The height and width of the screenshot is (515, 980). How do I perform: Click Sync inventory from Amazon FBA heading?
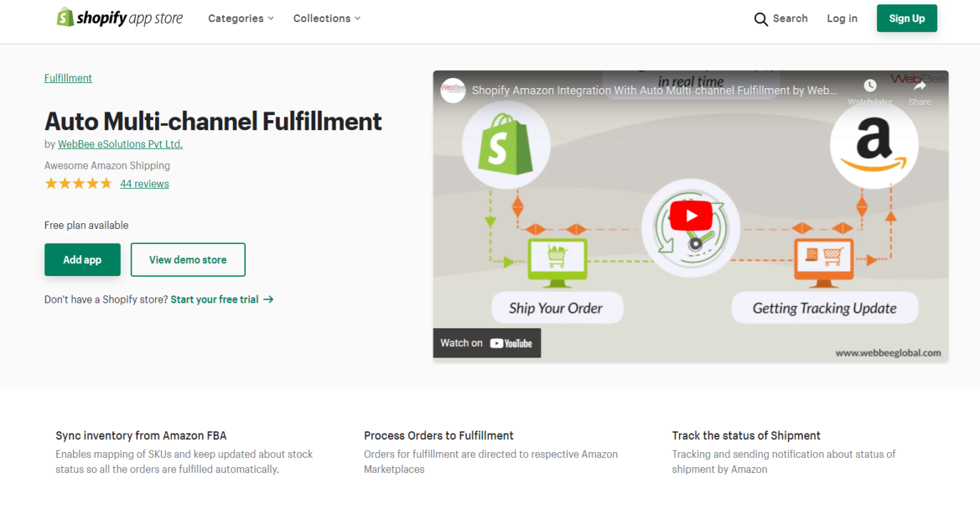coord(141,436)
